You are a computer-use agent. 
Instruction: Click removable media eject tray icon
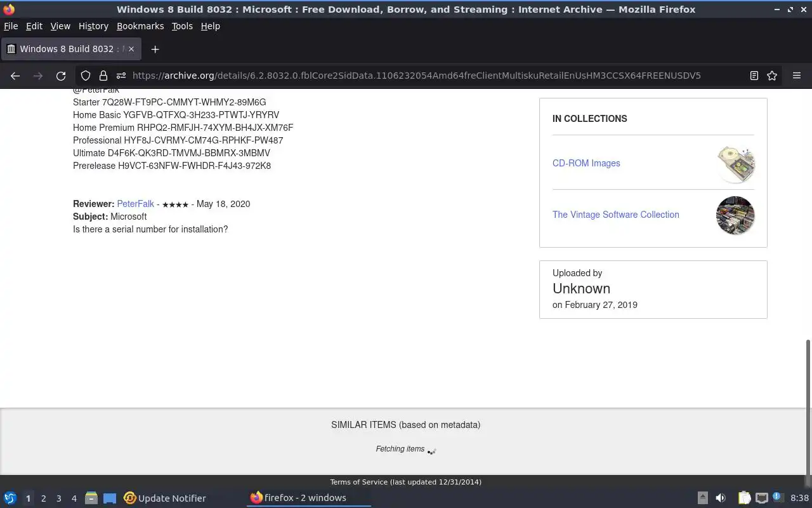702,498
